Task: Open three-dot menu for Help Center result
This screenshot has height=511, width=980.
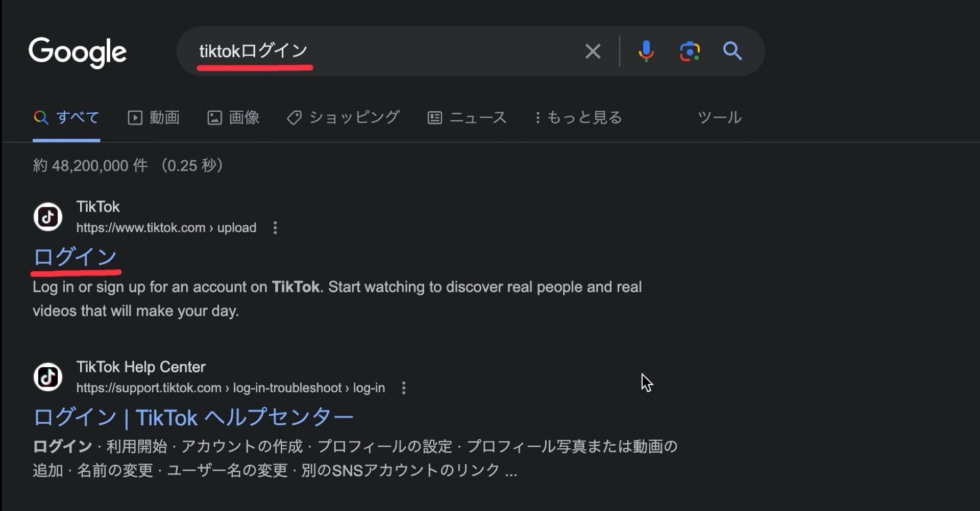Action: (404, 388)
